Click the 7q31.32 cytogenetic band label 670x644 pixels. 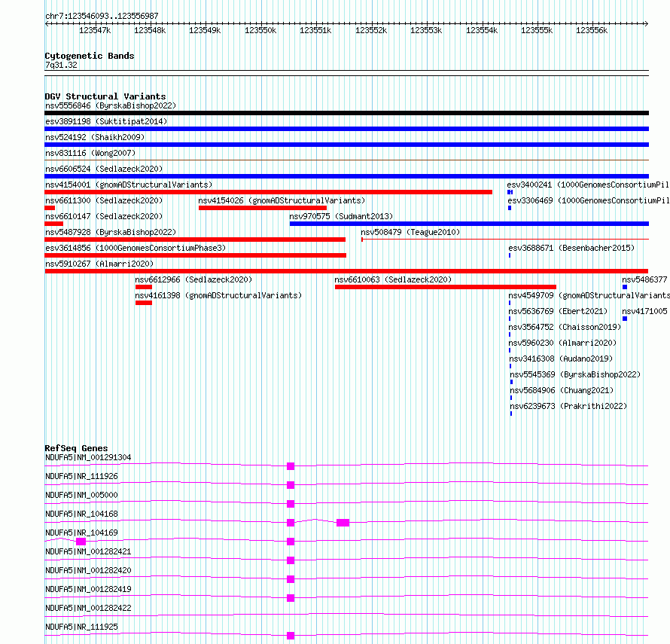coord(61,65)
